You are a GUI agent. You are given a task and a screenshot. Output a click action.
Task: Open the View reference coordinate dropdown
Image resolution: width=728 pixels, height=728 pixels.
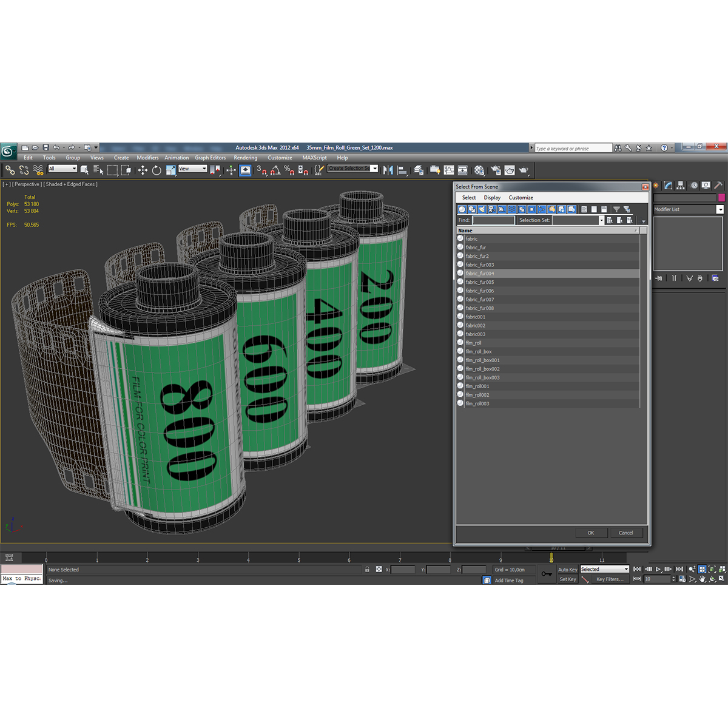coord(193,169)
